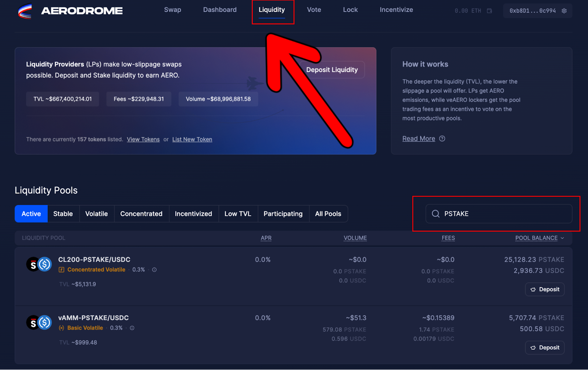Screen dimensions: 588x370
Task: Open the View Tokens link
Action: point(143,140)
